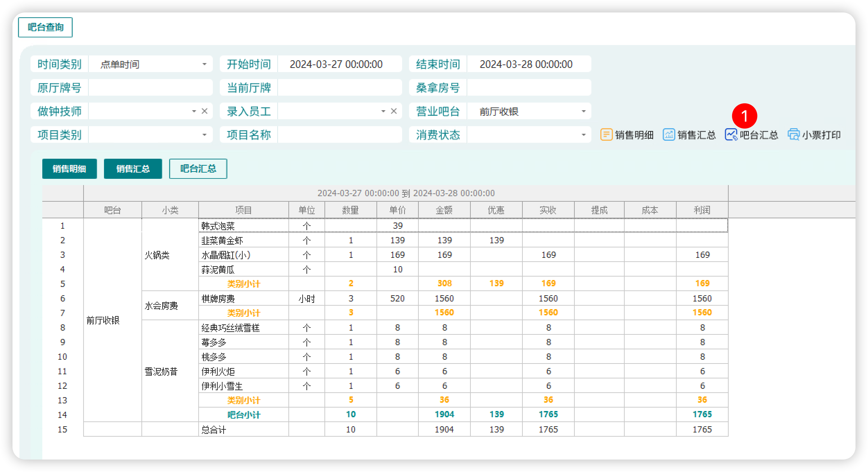Viewport: 868px width, 472px height.
Task: Select the 韭菜黄金虾 item cell
Action: coord(244,240)
